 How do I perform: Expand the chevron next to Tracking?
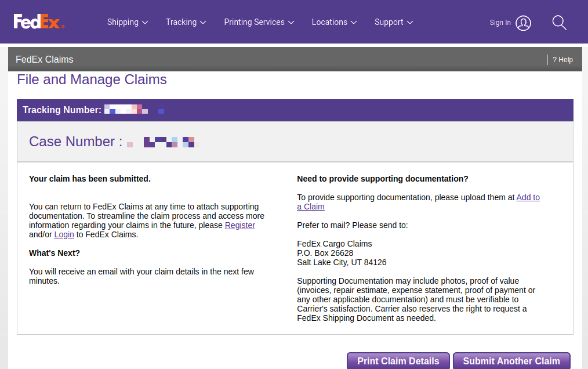pyautogui.click(x=203, y=23)
